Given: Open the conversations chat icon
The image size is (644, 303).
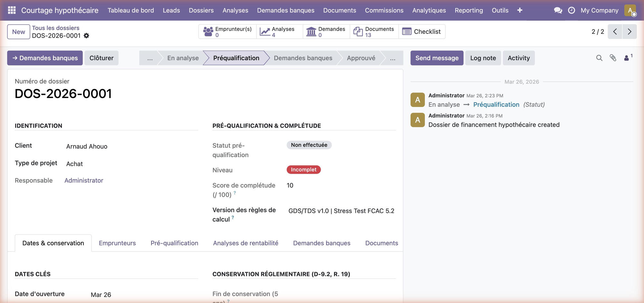Looking at the screenshot, I should 558,10.
